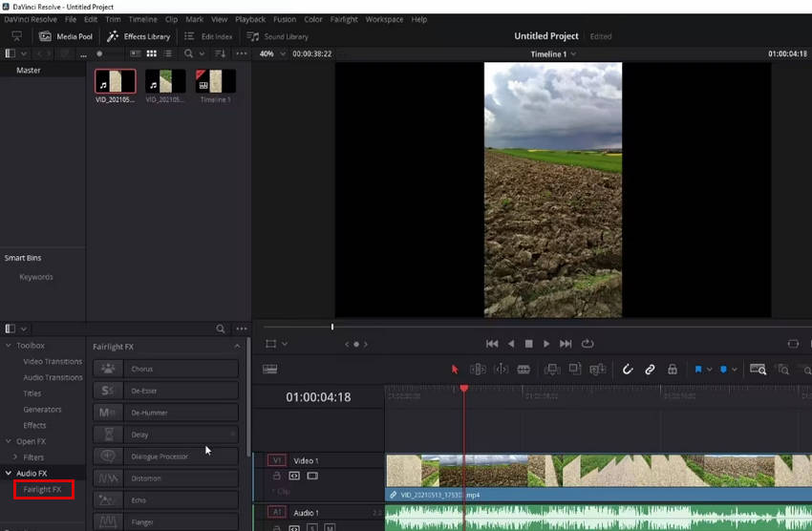Select the De-Hummer audio effect

165,413
